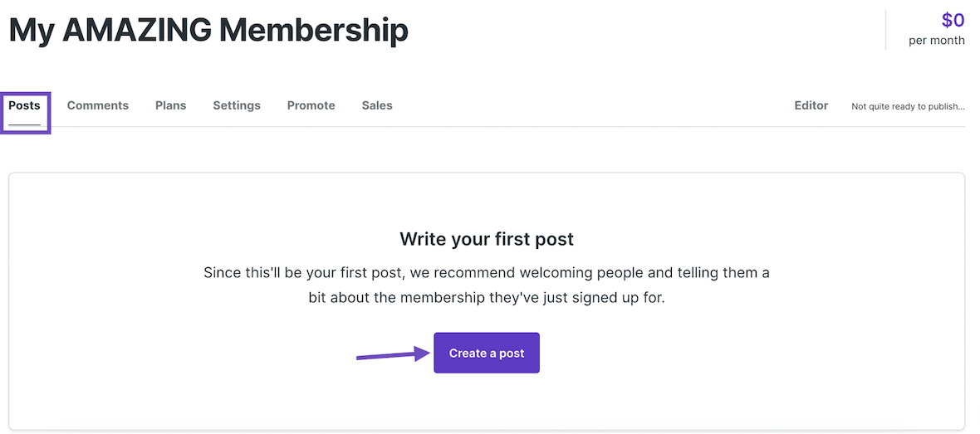This screenshot has height=434, width=980.
Task: Click the $0 price amount
Action: (953, 20)
